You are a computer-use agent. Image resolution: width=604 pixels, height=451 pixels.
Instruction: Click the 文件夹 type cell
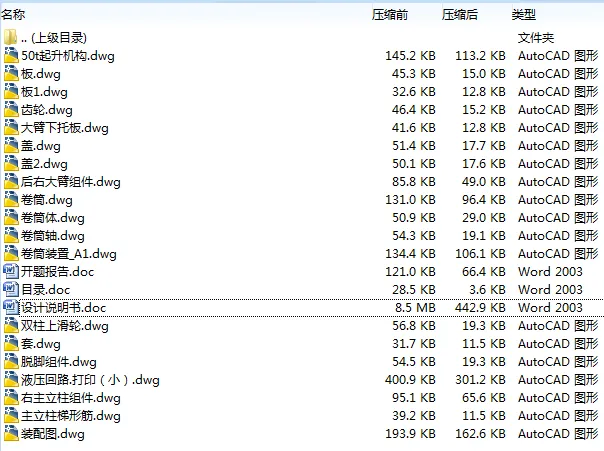tap(536, 38)
